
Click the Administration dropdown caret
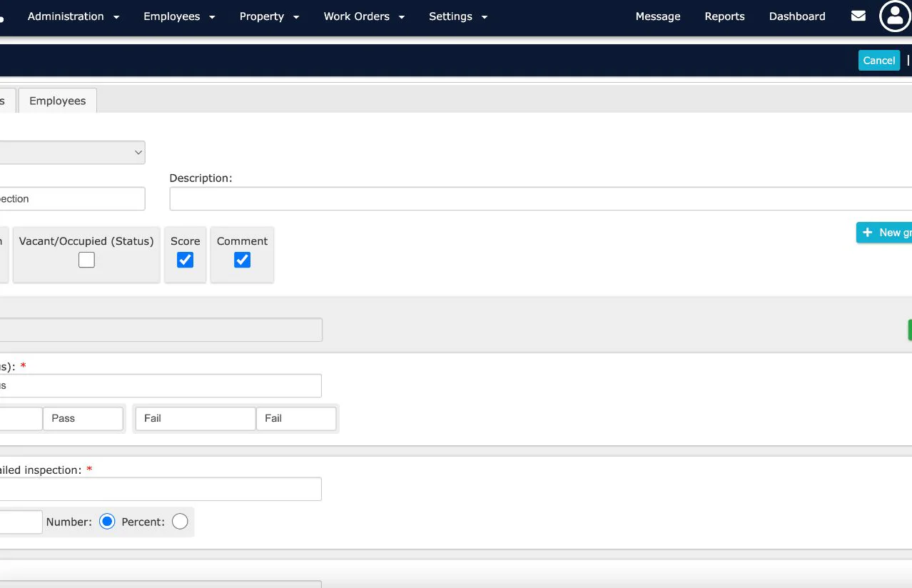(116, 17)
